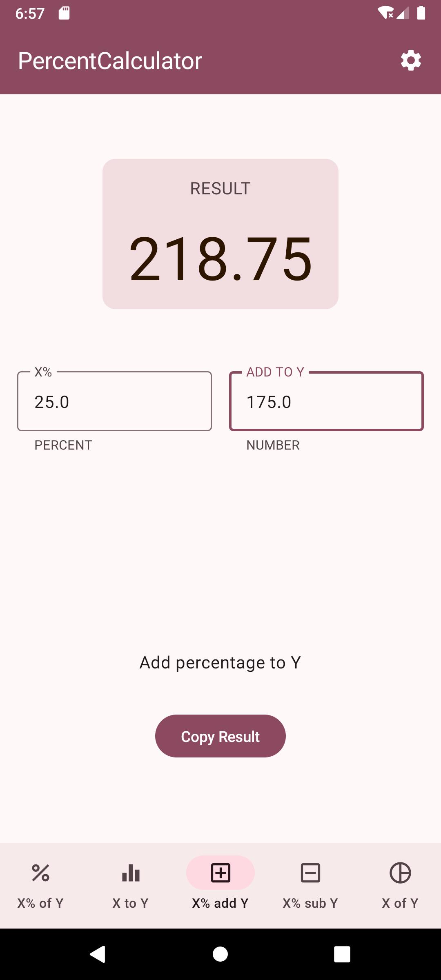Tap the percent sign icon in bottom bar
Image resolution: width=441 pixels, height=980 pixels.
click(x=40, y=873)
